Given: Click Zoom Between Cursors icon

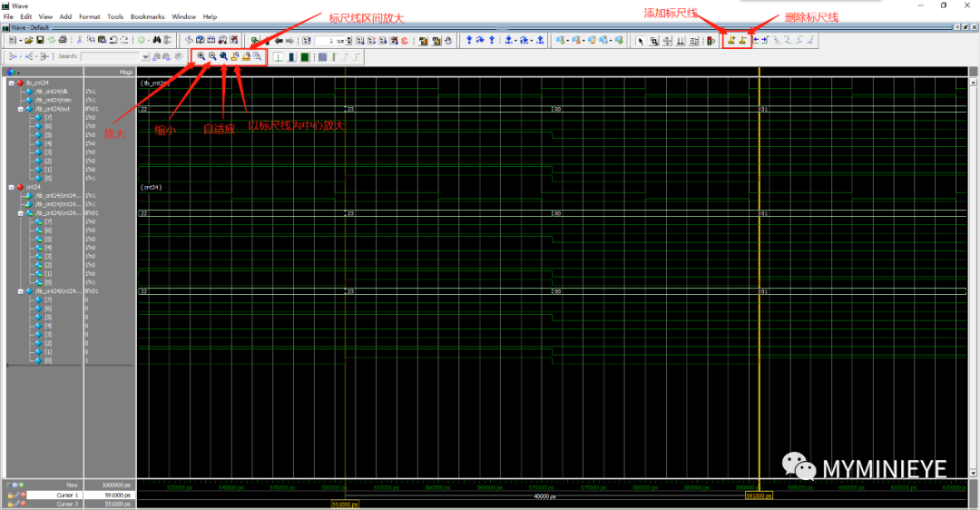Looking at the screenshot, I should [x=246, y=56].
